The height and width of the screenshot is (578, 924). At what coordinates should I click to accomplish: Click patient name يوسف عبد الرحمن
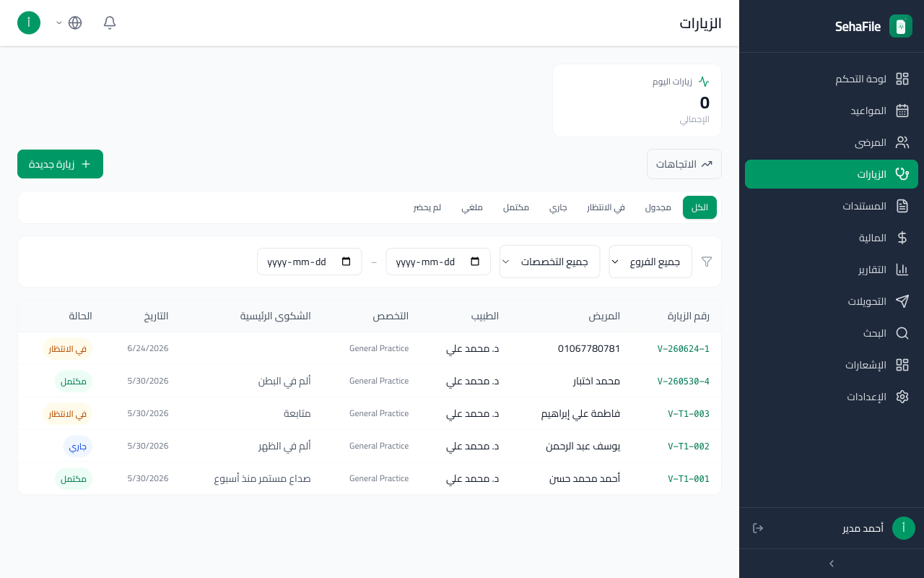[583, 447]
